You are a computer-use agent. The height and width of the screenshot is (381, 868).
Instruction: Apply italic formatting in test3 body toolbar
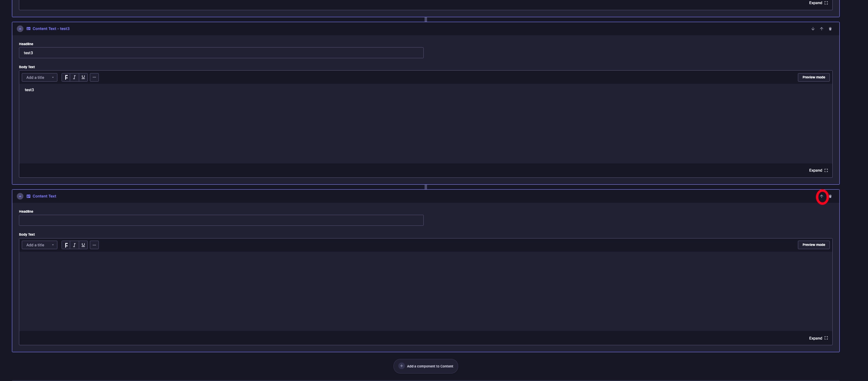[74, 77]
